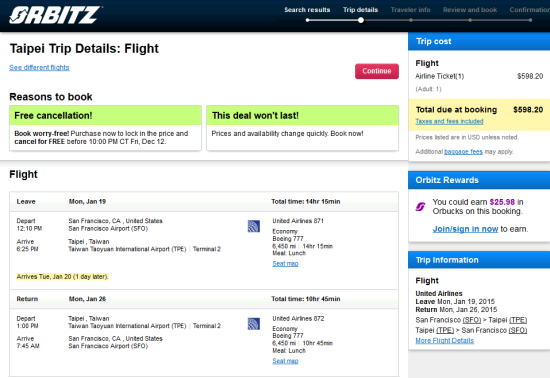Click Join/sign in now link

(465, 229)
